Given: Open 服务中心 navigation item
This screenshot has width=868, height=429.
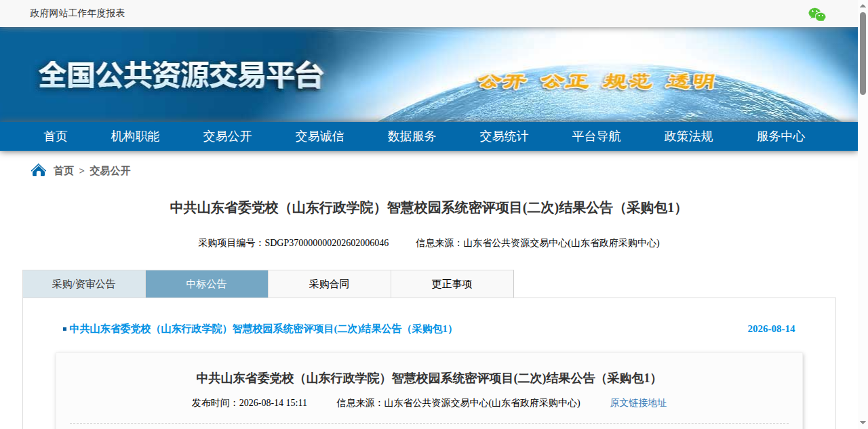Looking at the screenshot, I should coord(781,136).
